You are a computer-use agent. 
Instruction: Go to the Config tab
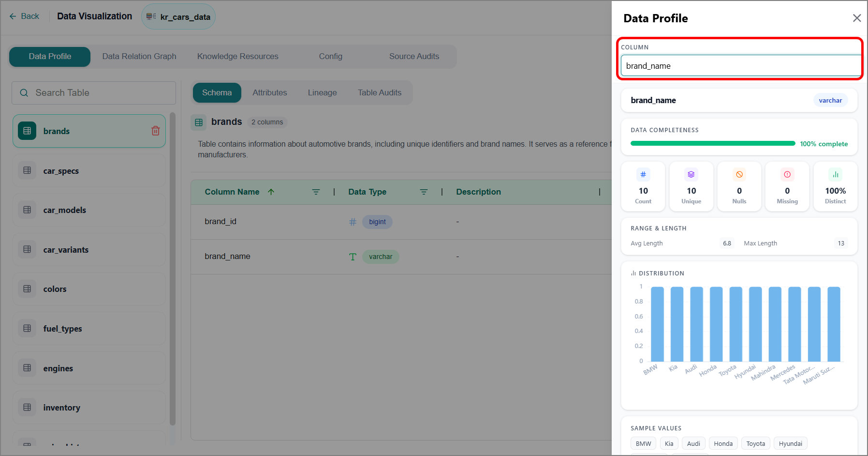331,57
